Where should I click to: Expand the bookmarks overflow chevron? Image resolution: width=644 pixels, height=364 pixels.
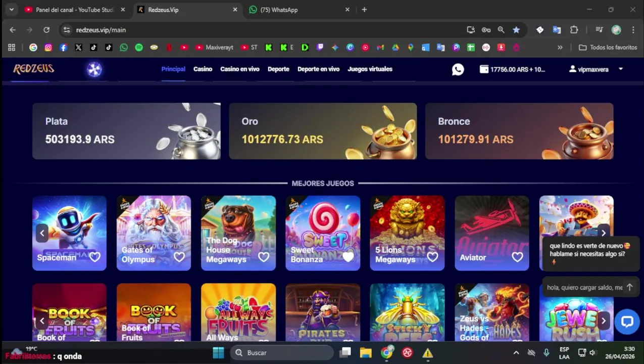(560, 47)
